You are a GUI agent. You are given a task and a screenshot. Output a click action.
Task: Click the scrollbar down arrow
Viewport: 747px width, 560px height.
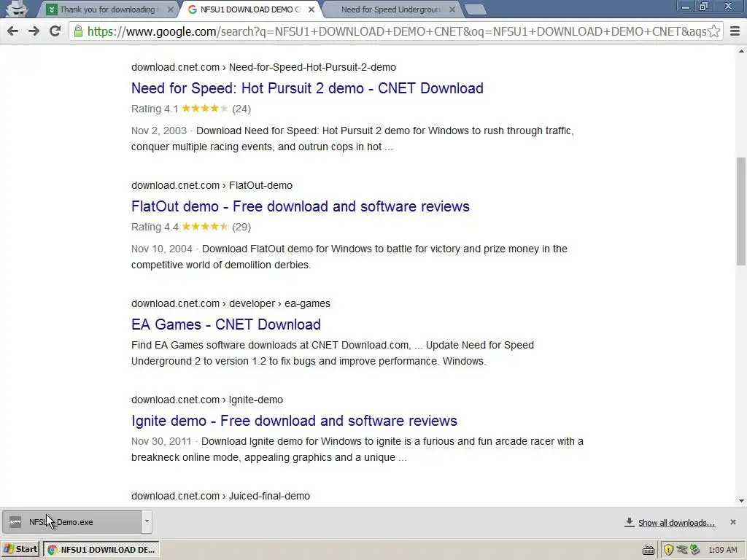tap(741, 500)
